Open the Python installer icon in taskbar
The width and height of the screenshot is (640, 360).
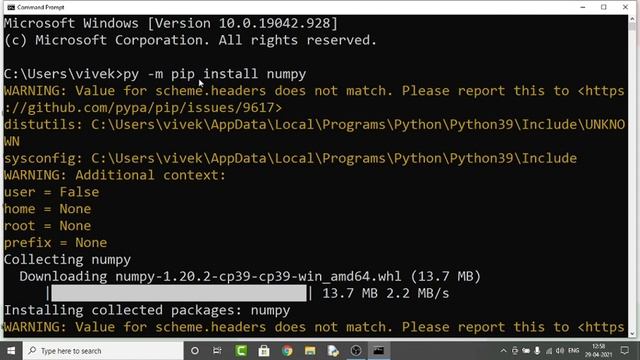pos(333,351)
